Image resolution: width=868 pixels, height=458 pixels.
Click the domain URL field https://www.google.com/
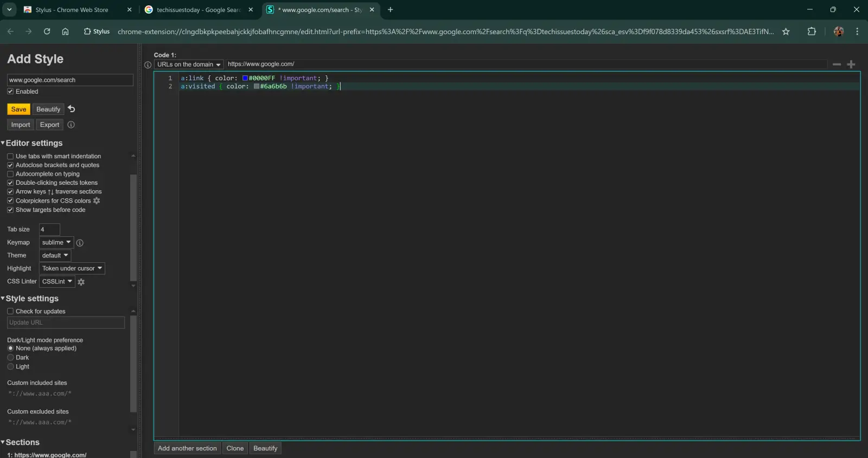(526, 64)
